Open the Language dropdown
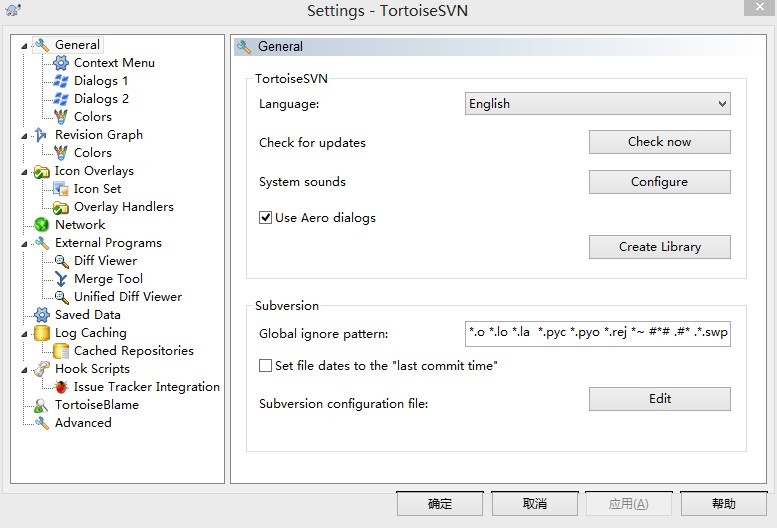Screen dimensions: 777x528 [598, 104]
